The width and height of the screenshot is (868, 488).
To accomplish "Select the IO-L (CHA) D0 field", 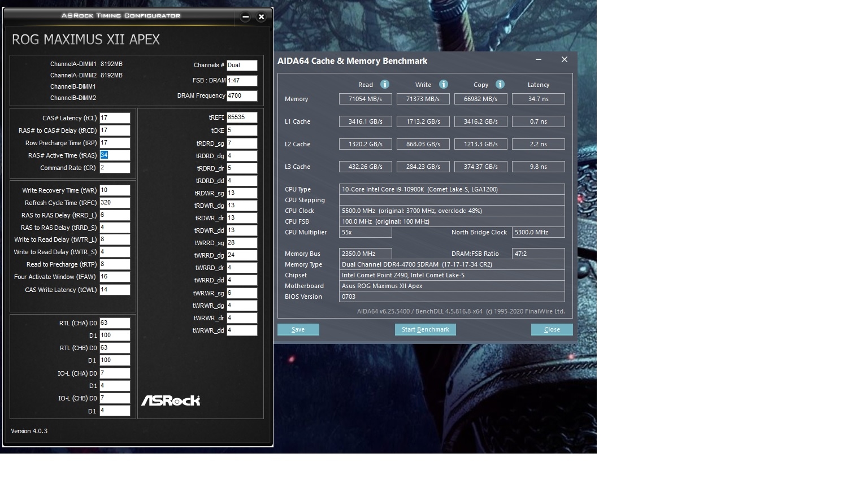I will [x=115, y=373].
